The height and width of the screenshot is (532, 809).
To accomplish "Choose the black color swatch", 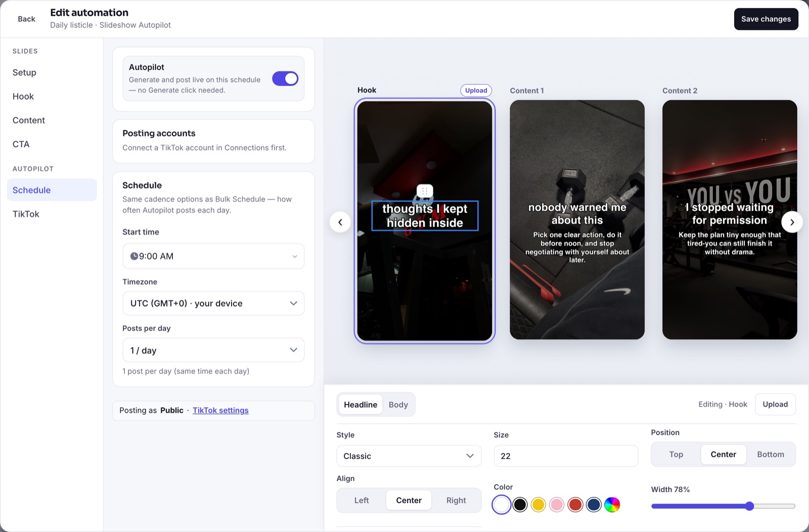I will point(520,505).
